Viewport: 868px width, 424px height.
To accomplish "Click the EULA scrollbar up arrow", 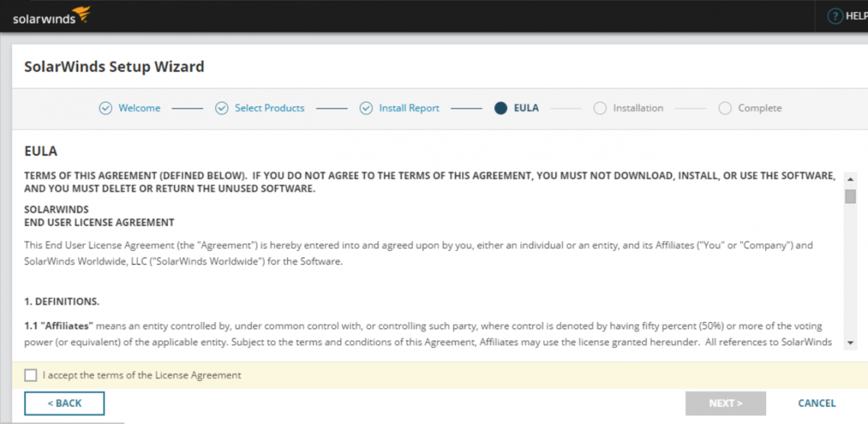I will [850, 178].
